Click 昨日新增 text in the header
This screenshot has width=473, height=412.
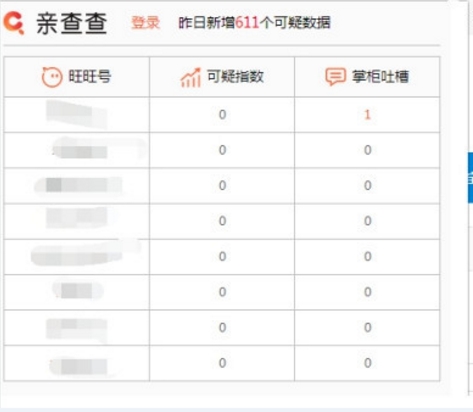[207, 23]
